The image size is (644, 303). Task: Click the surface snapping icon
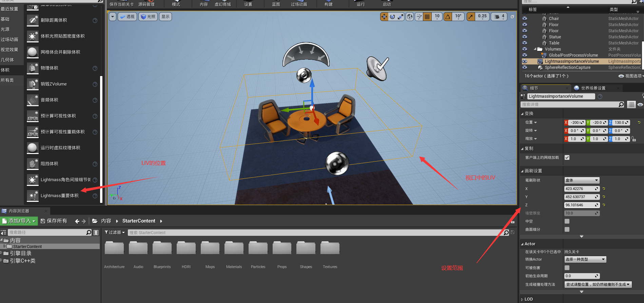click(x=419, y=17)
